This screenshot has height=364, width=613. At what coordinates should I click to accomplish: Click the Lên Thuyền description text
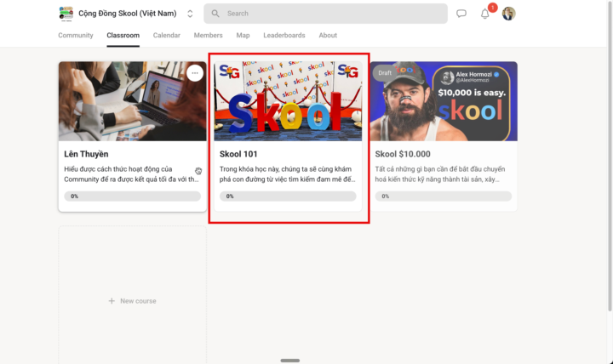point(131,174)
